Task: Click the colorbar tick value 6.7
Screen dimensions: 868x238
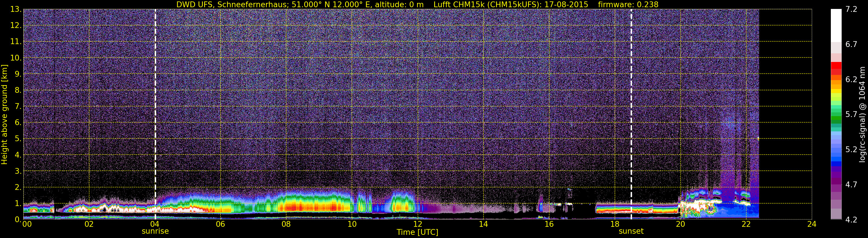Action: point(851,44)
